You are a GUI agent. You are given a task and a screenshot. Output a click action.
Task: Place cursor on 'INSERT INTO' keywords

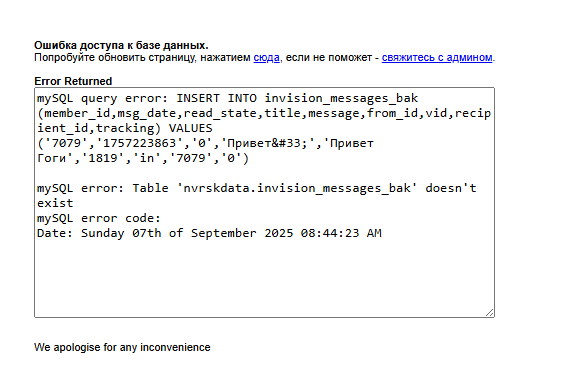click(216, 98)
